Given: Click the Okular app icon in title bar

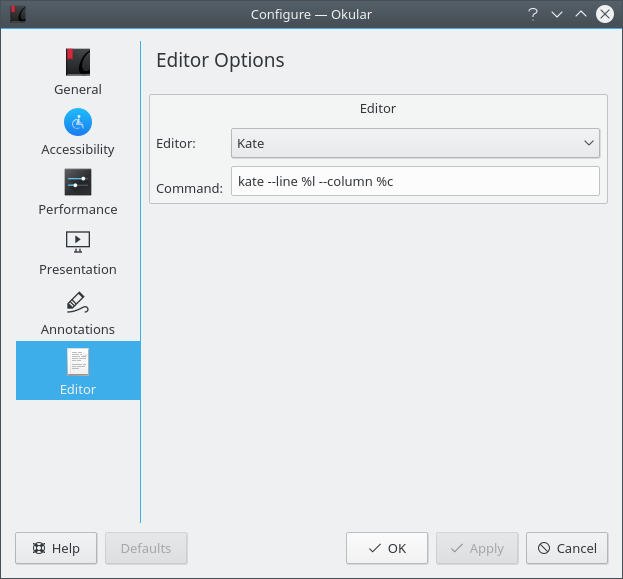Looking at the screenshot, I should click(x=17, y=14).
